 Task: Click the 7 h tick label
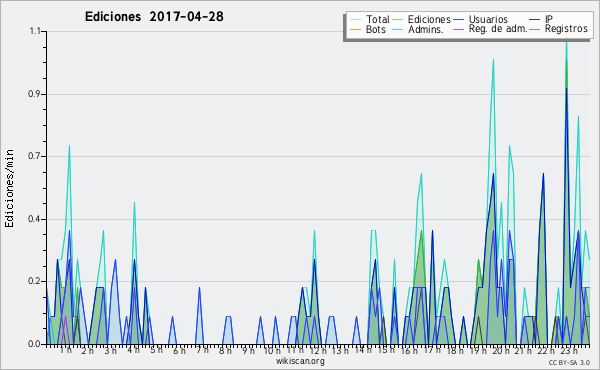[202, 350]
